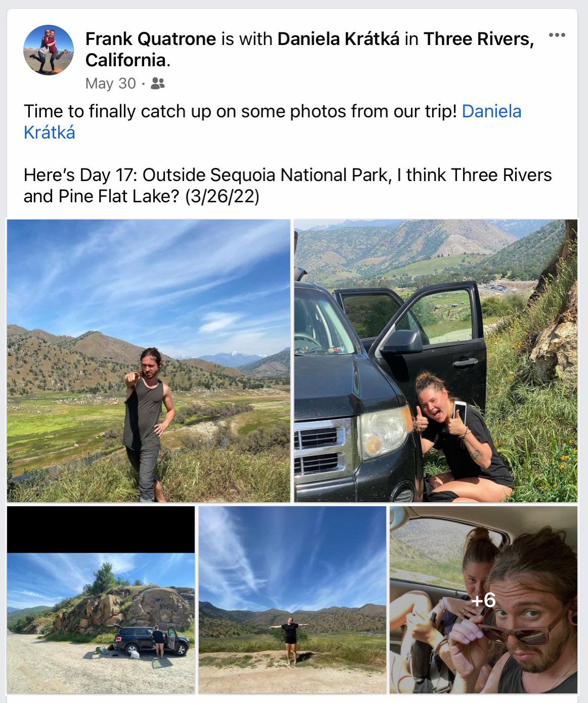Click the friends audience icon beside date

[158, 83]
